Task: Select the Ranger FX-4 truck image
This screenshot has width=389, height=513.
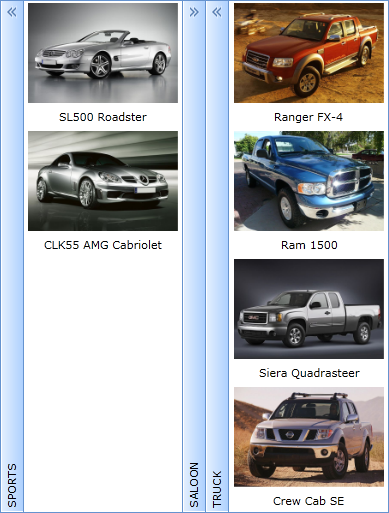Action: coord(309,53)
